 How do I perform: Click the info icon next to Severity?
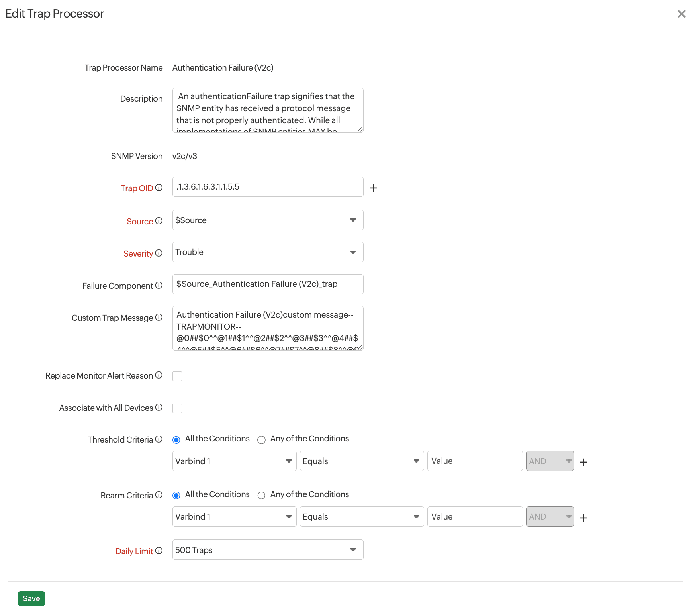tap(159, 253)
